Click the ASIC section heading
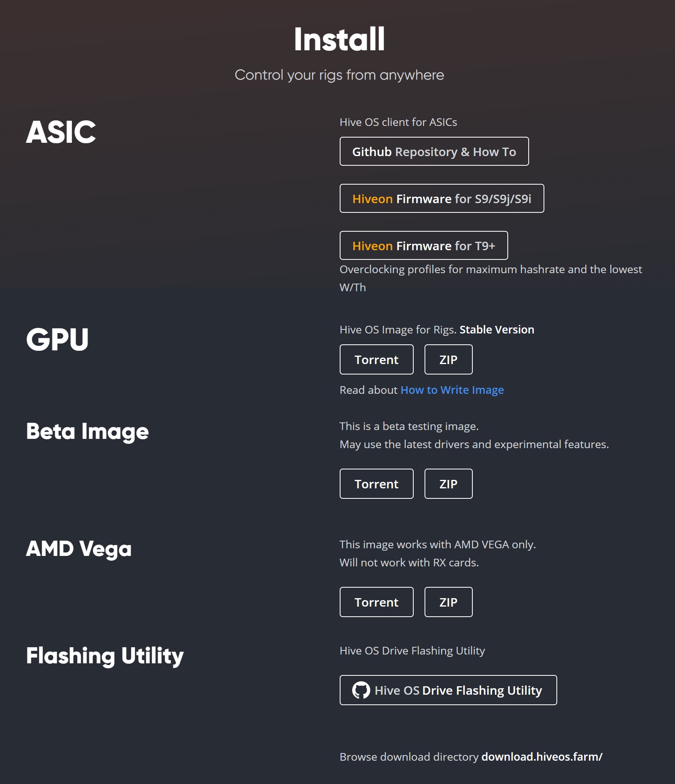 pyautogui.click(x=61, y=132)
